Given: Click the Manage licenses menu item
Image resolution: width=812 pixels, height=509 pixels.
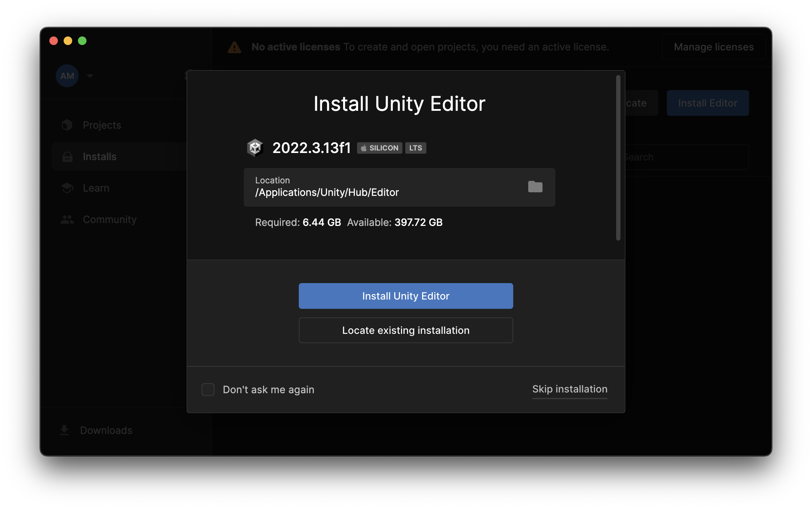Looking at the screenshot, I should pos(712,46).
